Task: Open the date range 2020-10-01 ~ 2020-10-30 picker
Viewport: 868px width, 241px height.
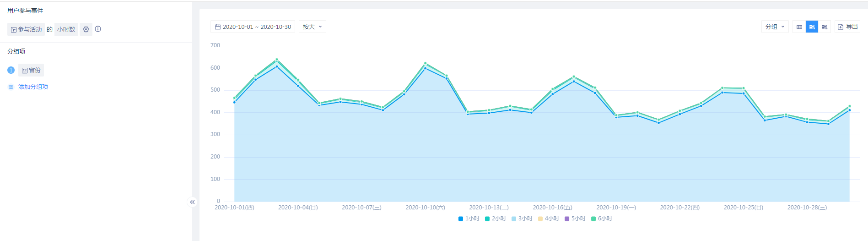Action: click(253, 27)
